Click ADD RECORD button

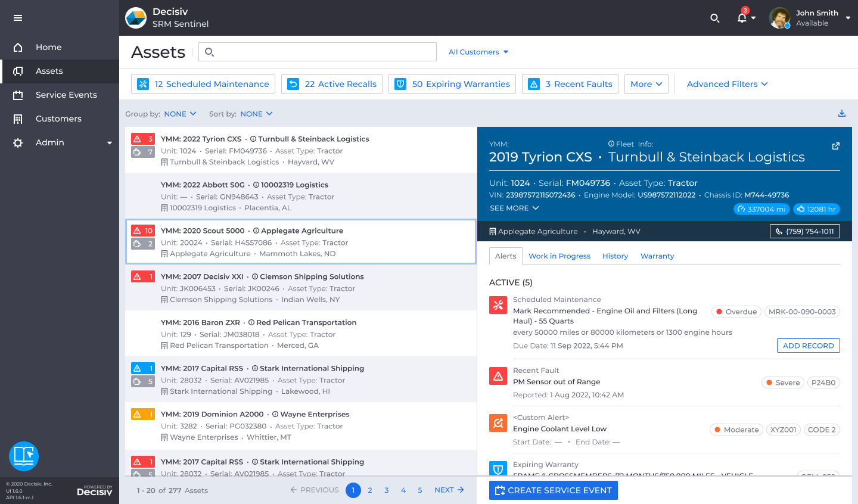[x=809, y=346]
